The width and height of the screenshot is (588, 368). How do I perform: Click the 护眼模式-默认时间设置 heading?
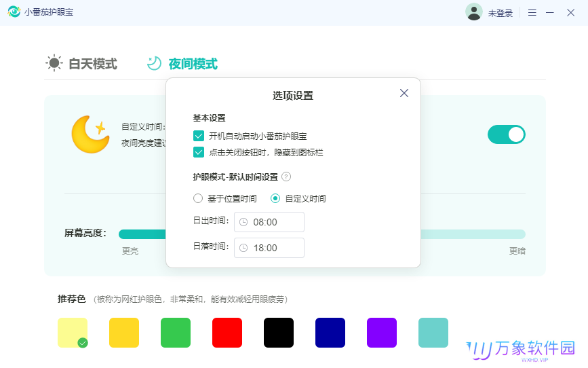[235, 177]
